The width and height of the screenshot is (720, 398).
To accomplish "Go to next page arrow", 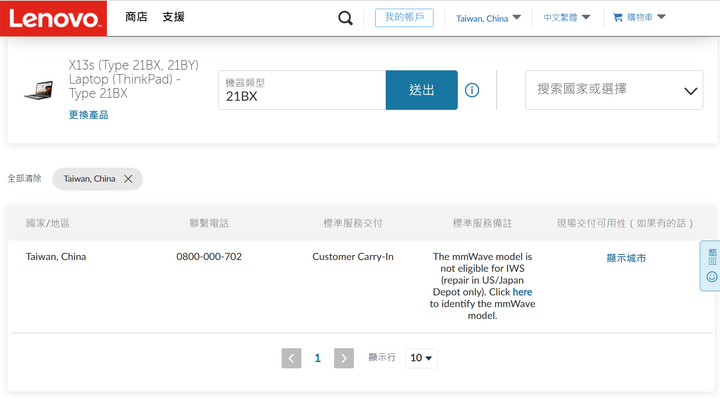I will [x=344, y=358].
